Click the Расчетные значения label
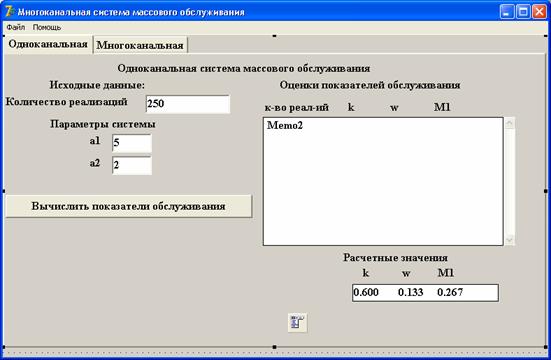551x360 pixels. (395, 258)
